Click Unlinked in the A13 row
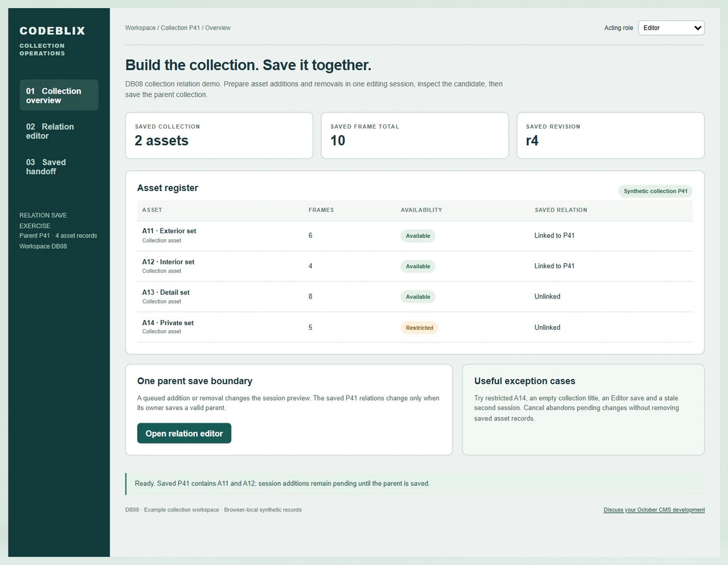Image resolution: width=728 pixels, height=565 pixels. 547,297
